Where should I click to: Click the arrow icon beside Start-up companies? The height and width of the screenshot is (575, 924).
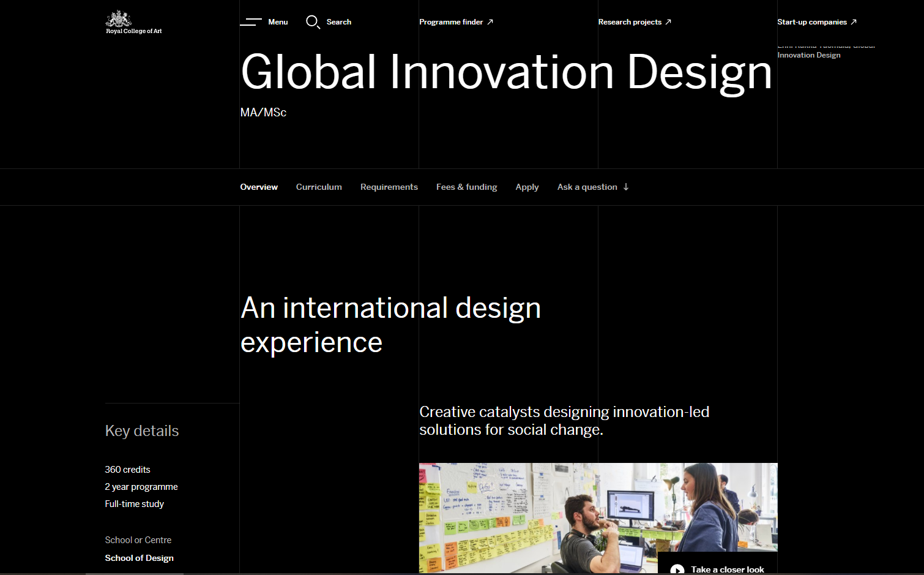(x=854, y=22)
